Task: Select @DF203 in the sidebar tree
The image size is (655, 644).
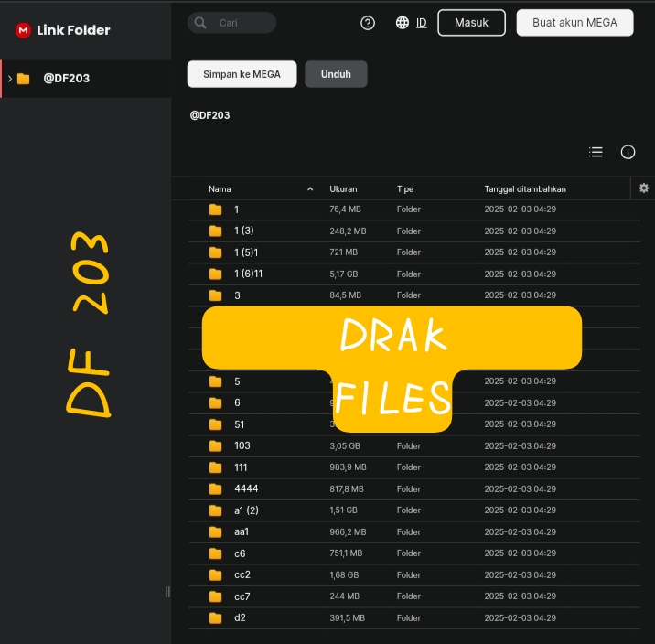Action: click(86, 79)
